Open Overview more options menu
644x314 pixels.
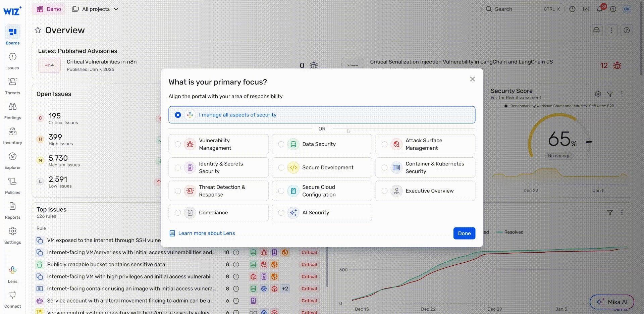[611, 30]
